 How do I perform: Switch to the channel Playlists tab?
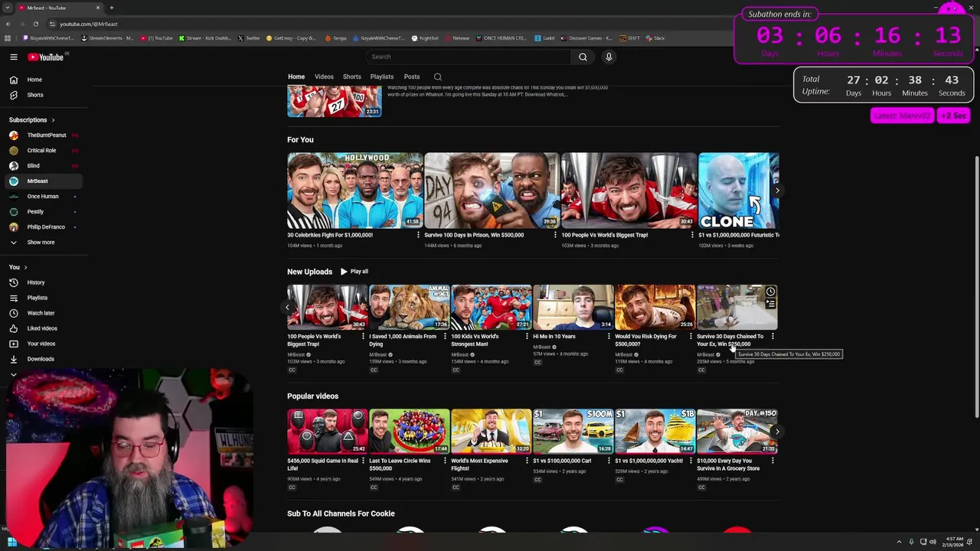pyautogui.click(x=381, y=77)
